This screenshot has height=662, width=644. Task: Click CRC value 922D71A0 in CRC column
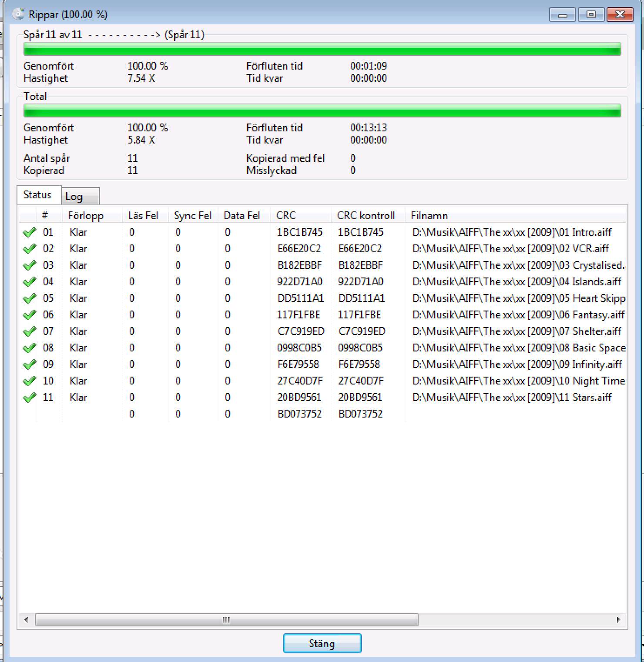300,282
